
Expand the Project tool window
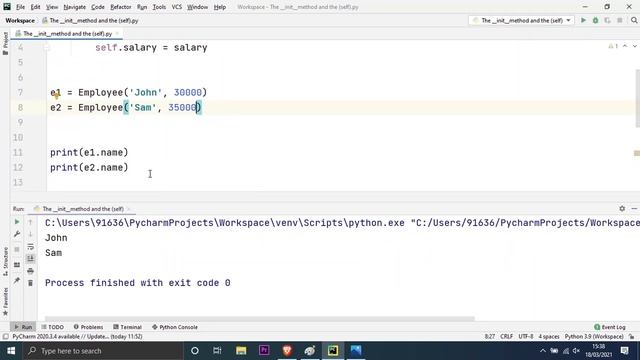pos(5,43)
